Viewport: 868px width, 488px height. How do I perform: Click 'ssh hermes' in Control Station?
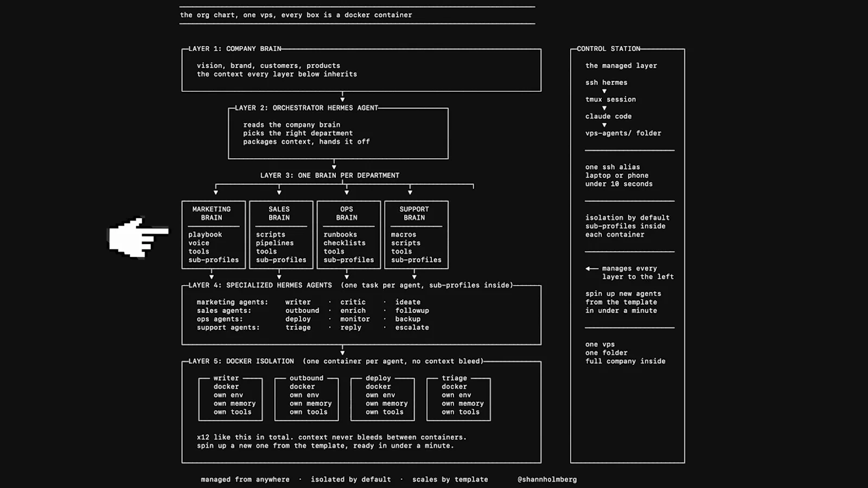point(606,82)
